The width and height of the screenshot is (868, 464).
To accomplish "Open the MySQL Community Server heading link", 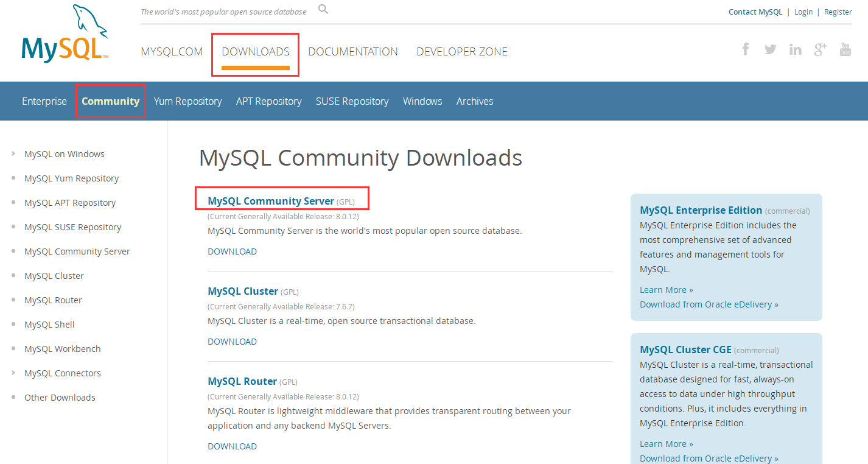I will pos(271,201).
